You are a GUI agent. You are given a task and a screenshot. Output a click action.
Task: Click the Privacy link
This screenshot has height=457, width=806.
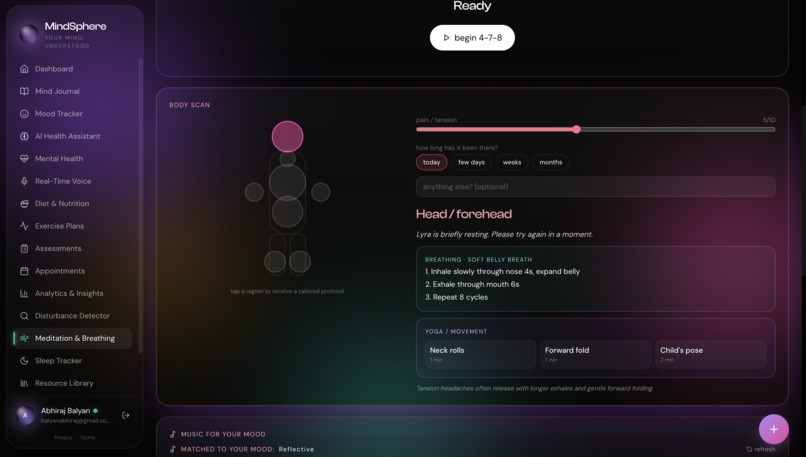(x=63, y=438)
